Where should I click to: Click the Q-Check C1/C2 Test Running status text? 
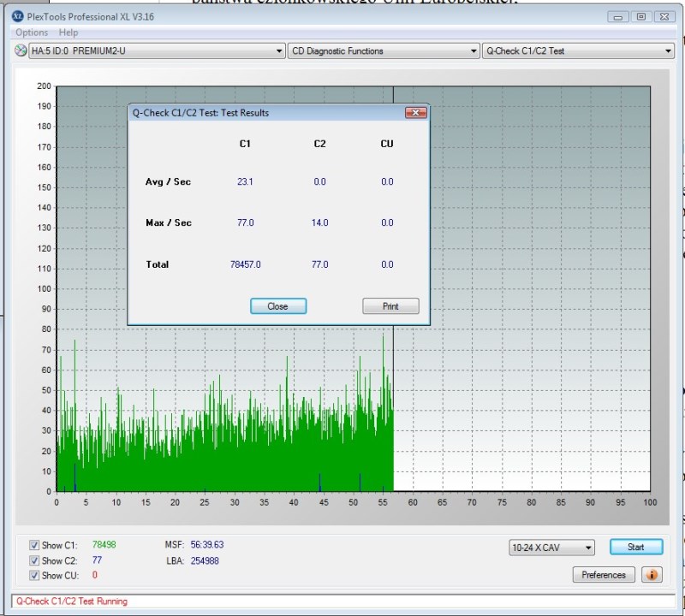coord(72,601)
